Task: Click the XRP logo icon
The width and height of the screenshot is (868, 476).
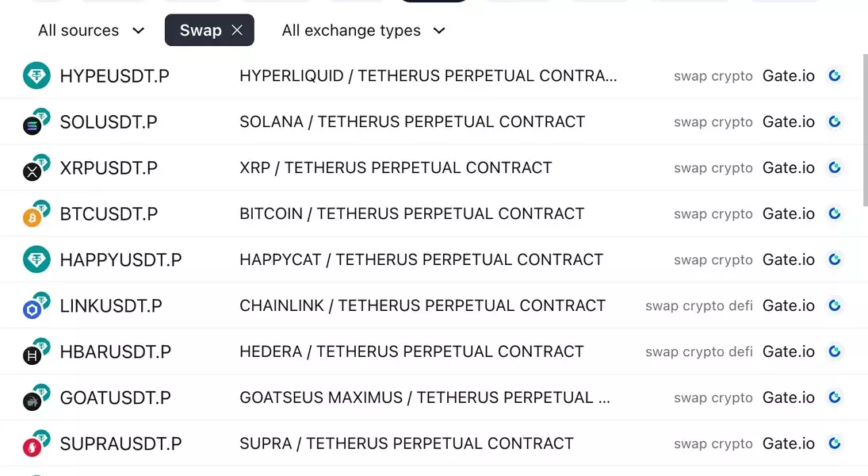Action: click(33, 171)
